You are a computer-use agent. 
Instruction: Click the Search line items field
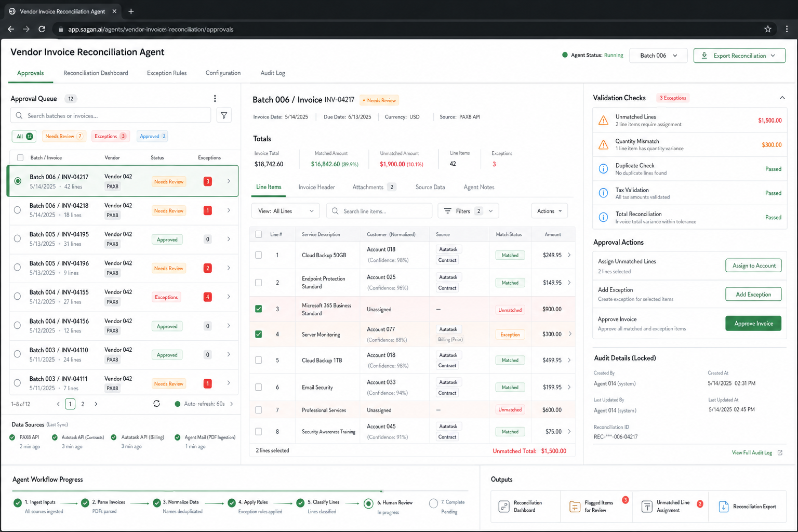click(x=379, y=211)
